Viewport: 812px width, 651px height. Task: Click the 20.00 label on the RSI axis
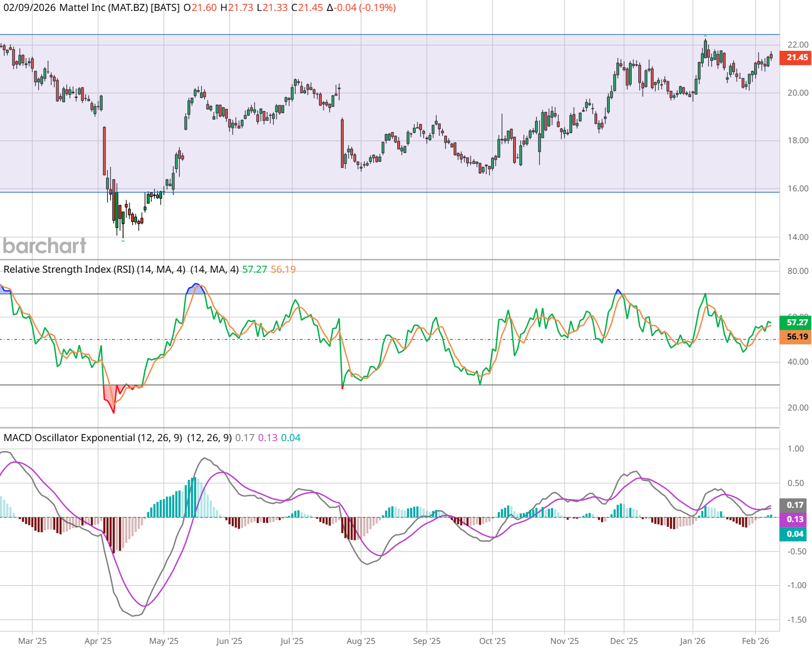point(798,408)
